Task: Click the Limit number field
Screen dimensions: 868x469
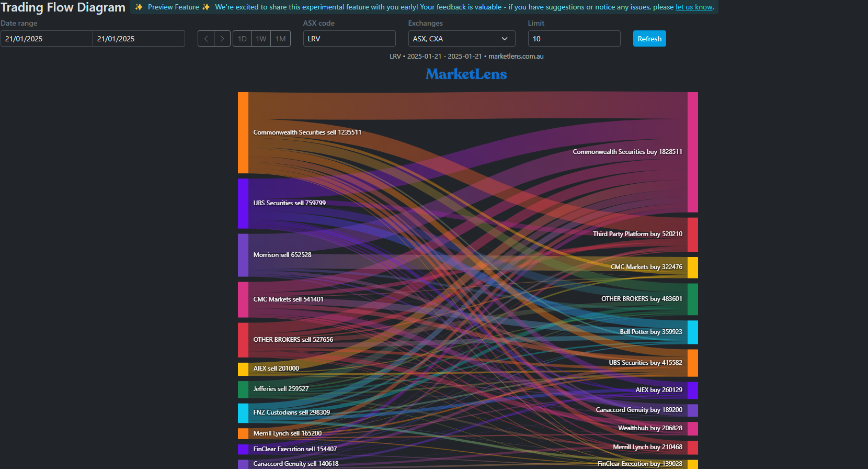Action: click(x=574, y=39)
